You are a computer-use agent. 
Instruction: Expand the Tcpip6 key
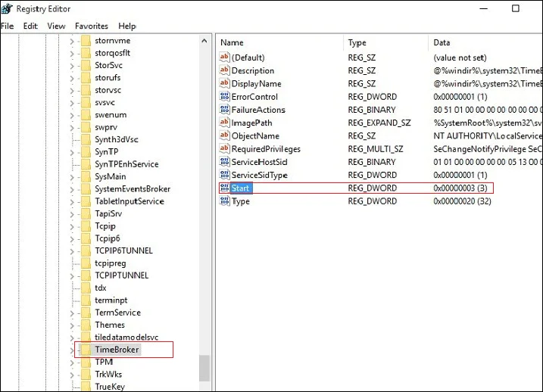click(72, 239)
